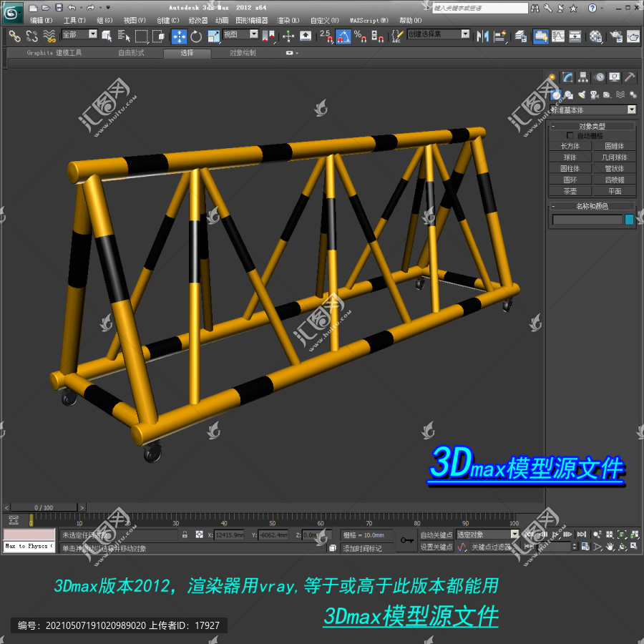Toggle the Window/Crossing selection icon
Image resolution: width=644 pixels, height=644 pixels.
[159, 36]
